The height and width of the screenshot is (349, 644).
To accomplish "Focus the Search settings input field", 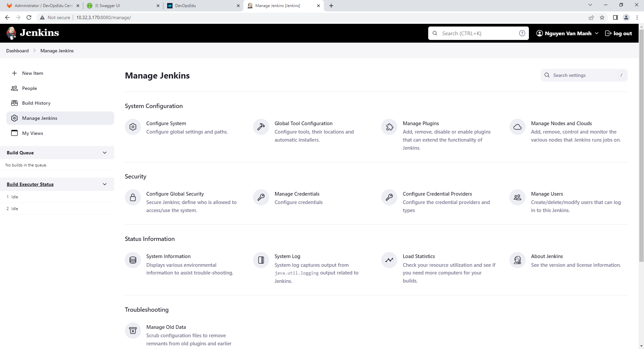I will 584,75.
